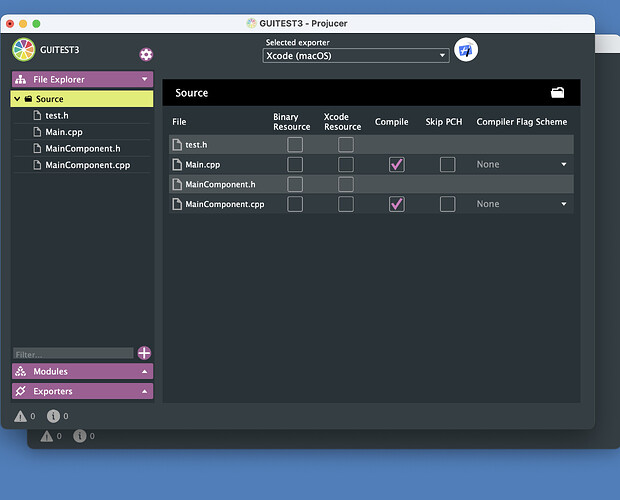The height and width of the screenshot is (500, 620).
Task: Click MainComponent.cpp name in Source table
Action: coord(225,204)
